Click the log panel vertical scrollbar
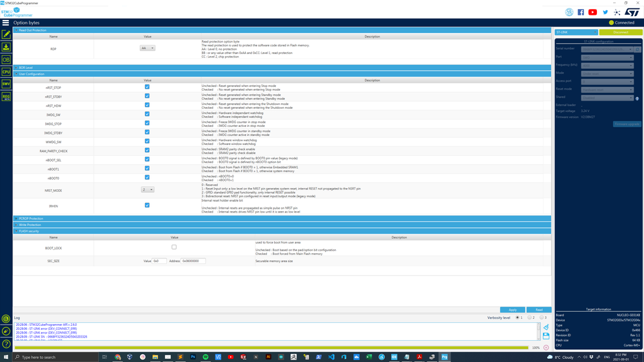Viewport: 644px width, 362px height. 538,331
